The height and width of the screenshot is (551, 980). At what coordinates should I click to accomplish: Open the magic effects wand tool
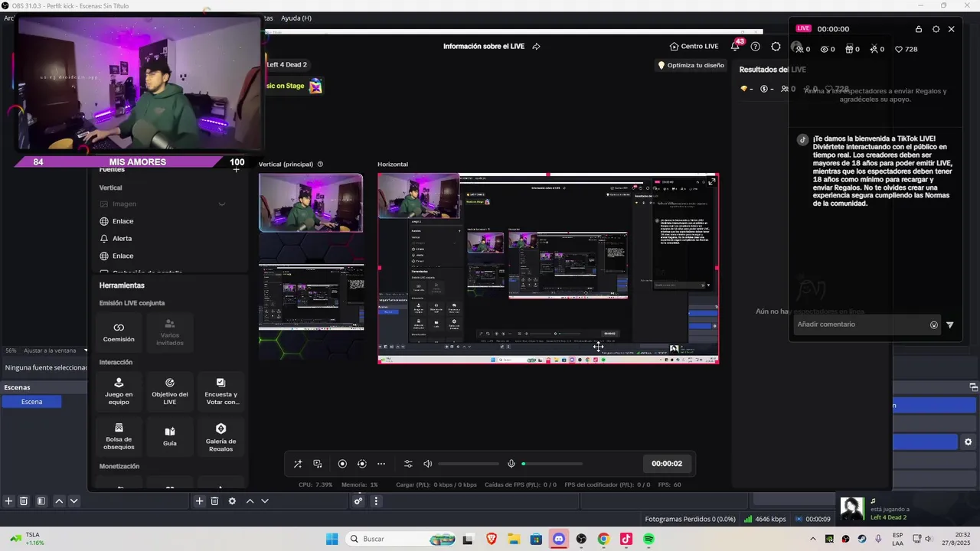298,464
